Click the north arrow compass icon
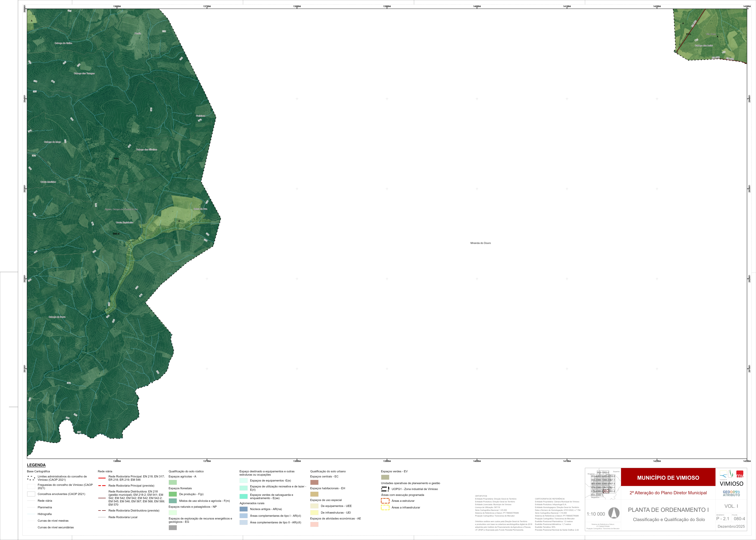This screenshot has height=540, width=756. pyautogui.click(x=614, y=513)
